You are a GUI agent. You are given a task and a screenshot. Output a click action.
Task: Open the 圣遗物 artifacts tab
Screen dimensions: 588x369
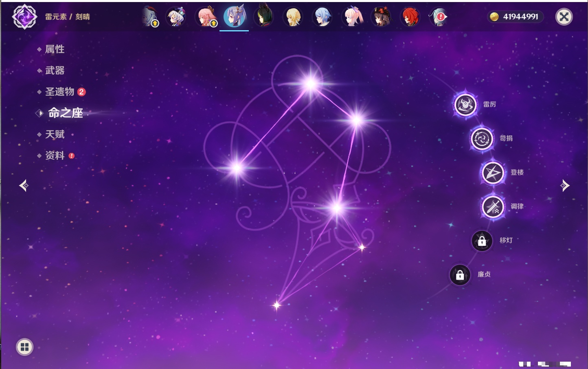tap(59, 92)
